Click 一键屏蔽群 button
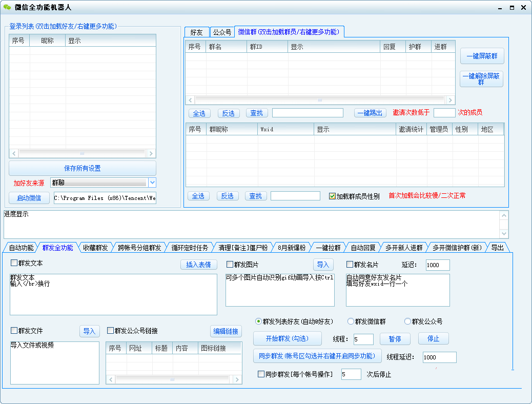Viewport: 532px width, 404px height. tap(482, 56)
